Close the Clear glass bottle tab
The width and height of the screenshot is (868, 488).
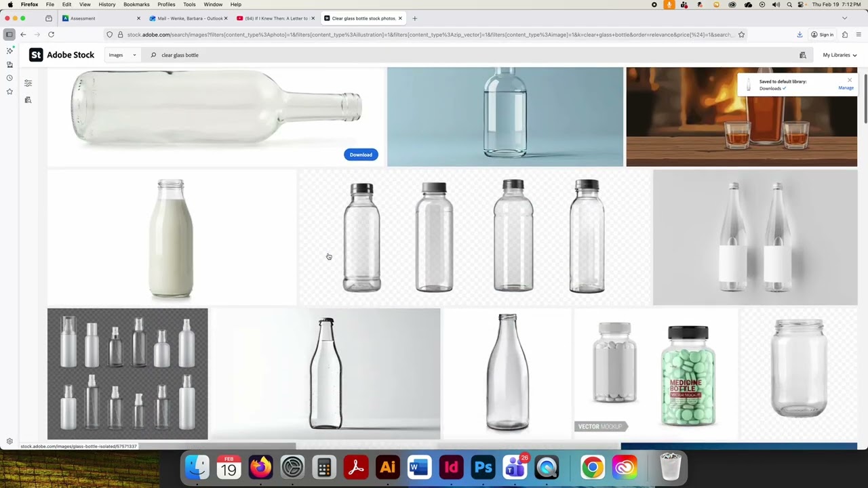click(400, 18)
